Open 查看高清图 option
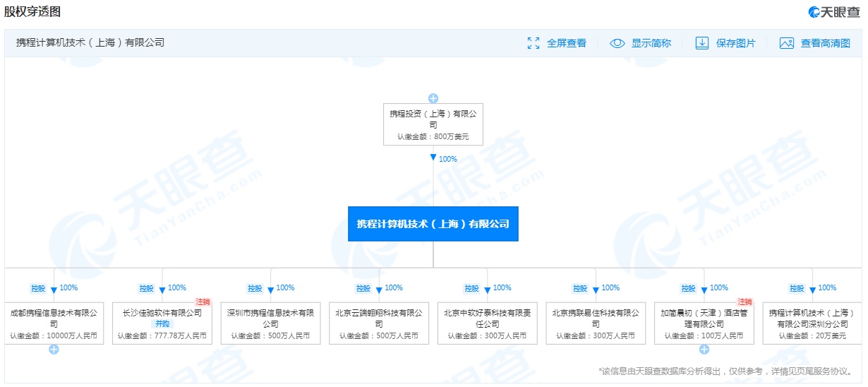The width and height of the screenshot is (868, 387). click(826, 43)
